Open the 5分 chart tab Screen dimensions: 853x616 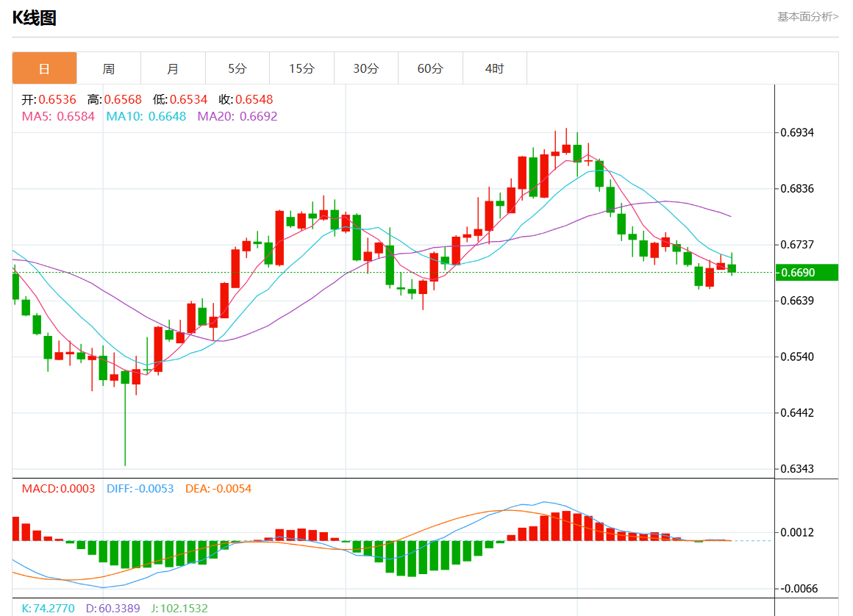[238, 68]
